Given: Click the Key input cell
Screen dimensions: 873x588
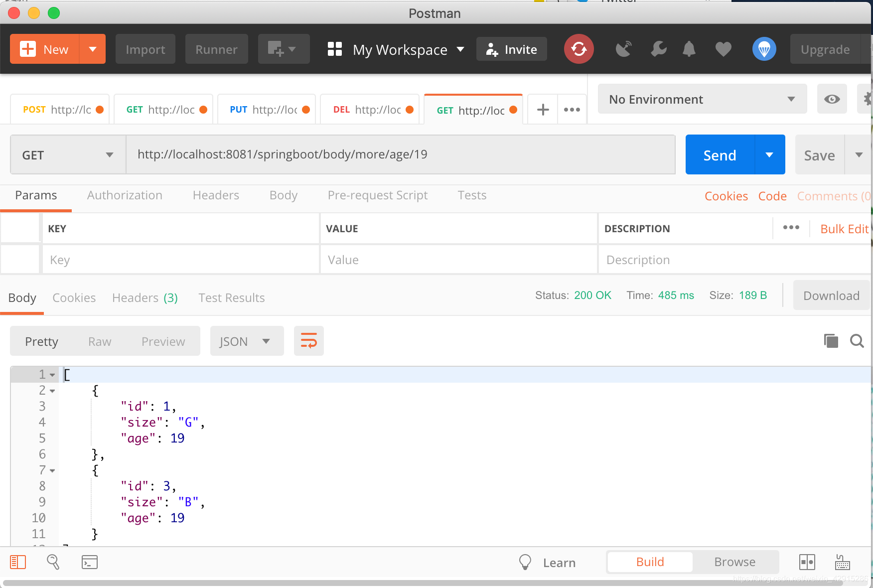Looking at the screenshot, I should pyautogui.click(x=180, y=260).
